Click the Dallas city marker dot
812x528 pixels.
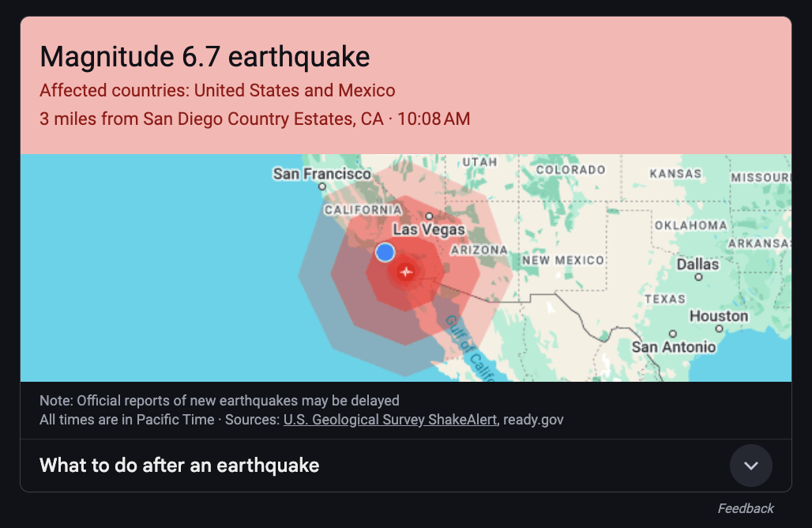(x=698, y=277)
